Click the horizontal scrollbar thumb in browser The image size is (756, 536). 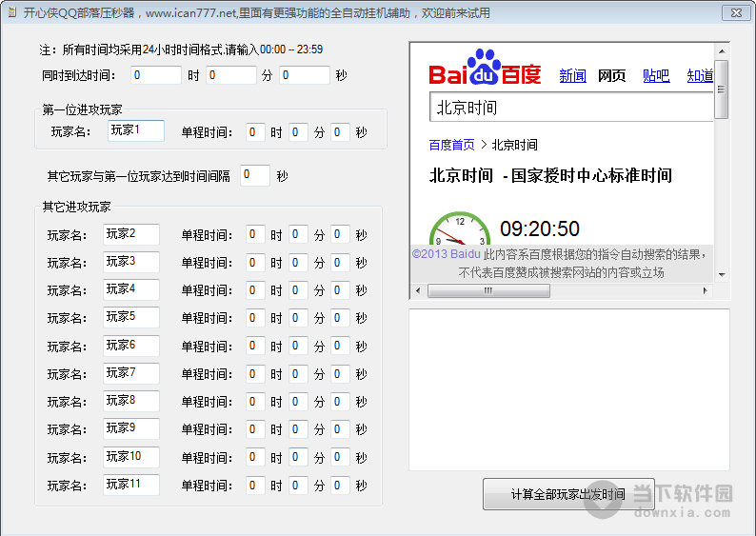coord(488,291)
